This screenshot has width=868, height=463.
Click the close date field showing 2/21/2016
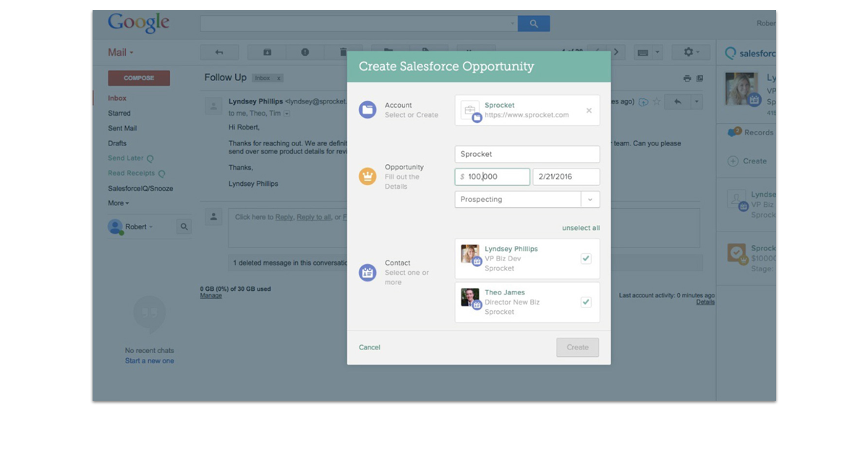[566, 177]
